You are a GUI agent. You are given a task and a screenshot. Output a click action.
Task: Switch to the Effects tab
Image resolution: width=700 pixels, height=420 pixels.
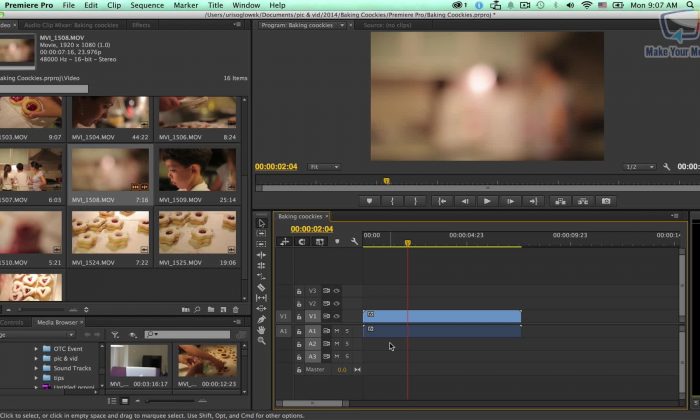tap(141, 26)
